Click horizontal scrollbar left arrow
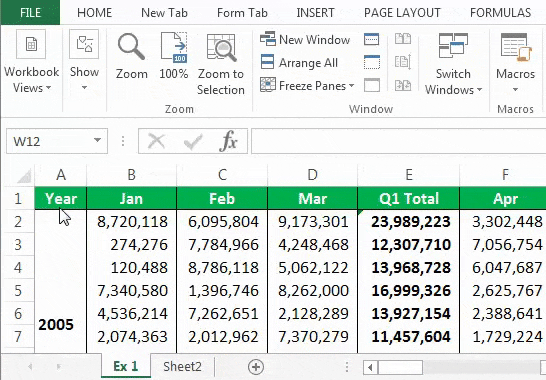The height and width of the screenshot is (380, 546). click(370, 367)
